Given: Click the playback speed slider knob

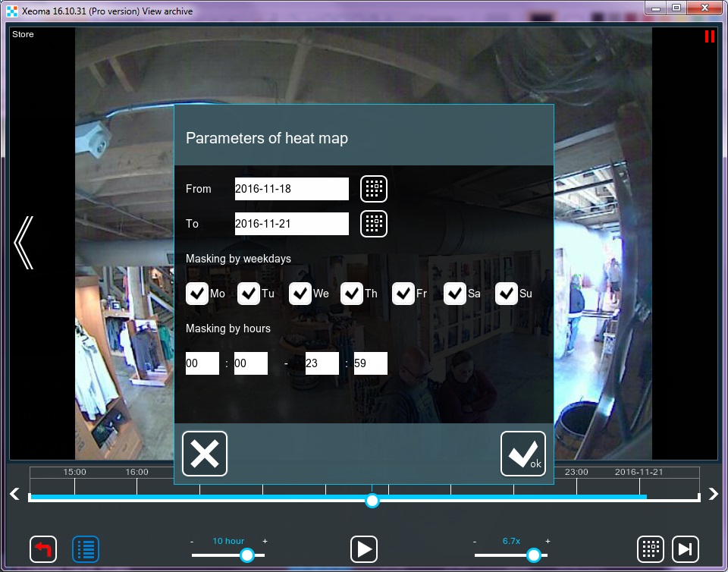Looking at the screenshot, I should (x=534, y=555).
